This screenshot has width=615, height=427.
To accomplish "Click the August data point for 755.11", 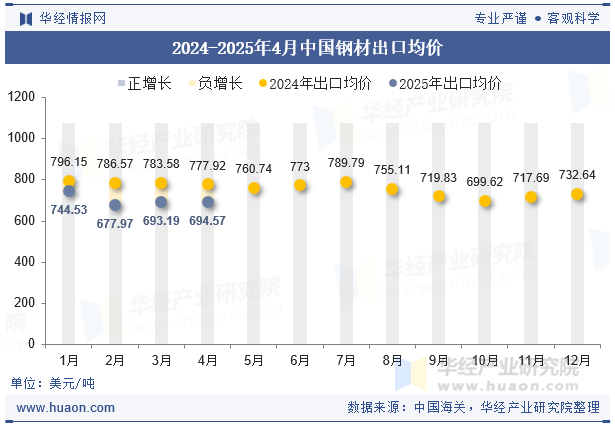I will point(392,189).
